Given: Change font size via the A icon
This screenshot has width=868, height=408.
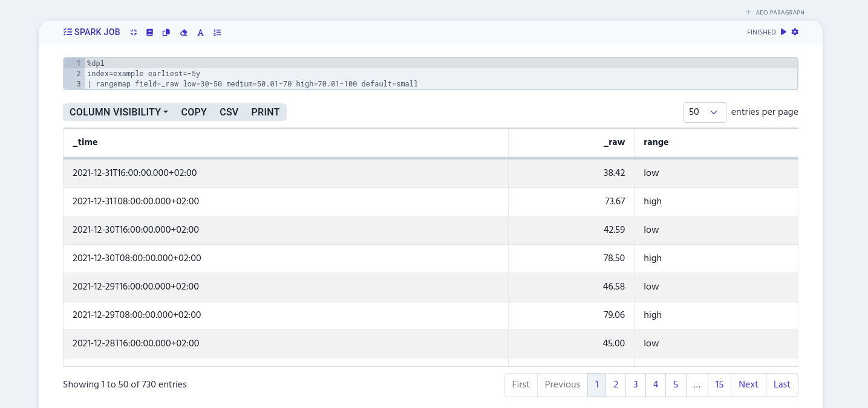Looking at the screenshot, I should [x=200, y=33].
